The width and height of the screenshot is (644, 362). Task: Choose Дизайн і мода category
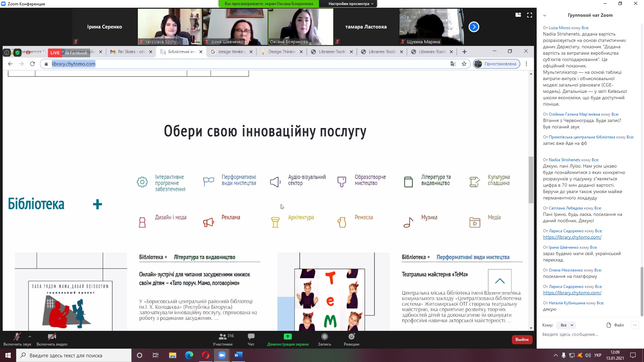162,221
